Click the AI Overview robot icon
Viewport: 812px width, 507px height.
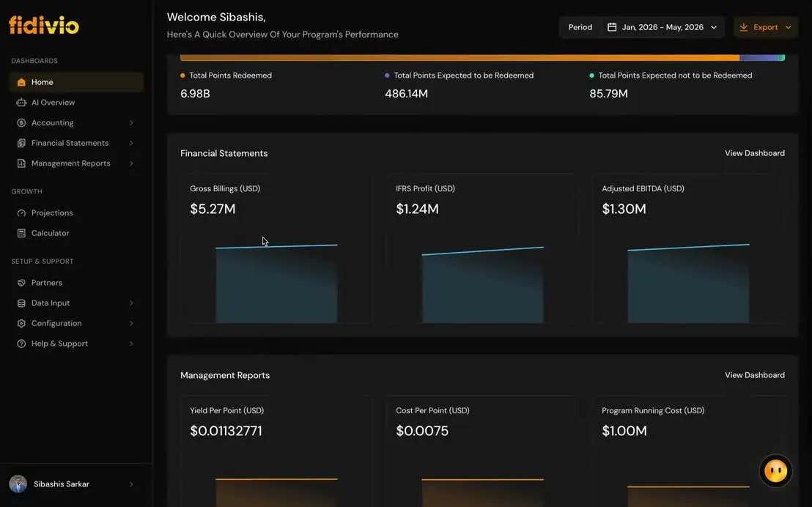pos(21,103)
